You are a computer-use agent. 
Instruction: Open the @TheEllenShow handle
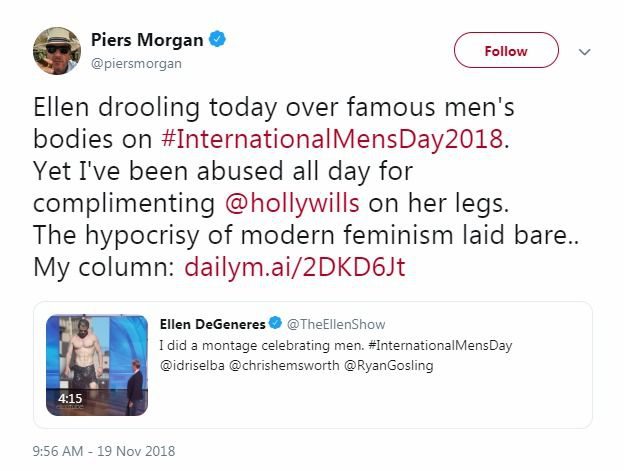[x=336, y=324]
